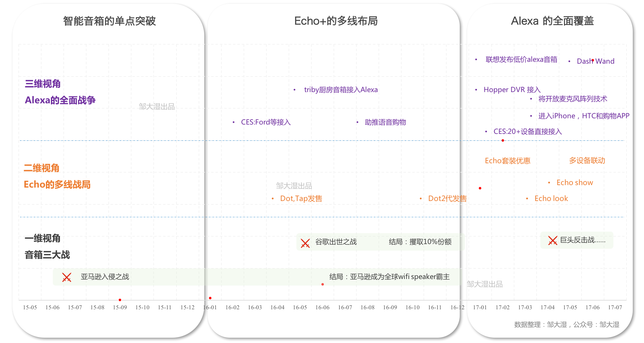The image size is (644, 343).
Task: Click the 17-04 timeline axis label
Action: pyautogui.click(x=547, y=307)
